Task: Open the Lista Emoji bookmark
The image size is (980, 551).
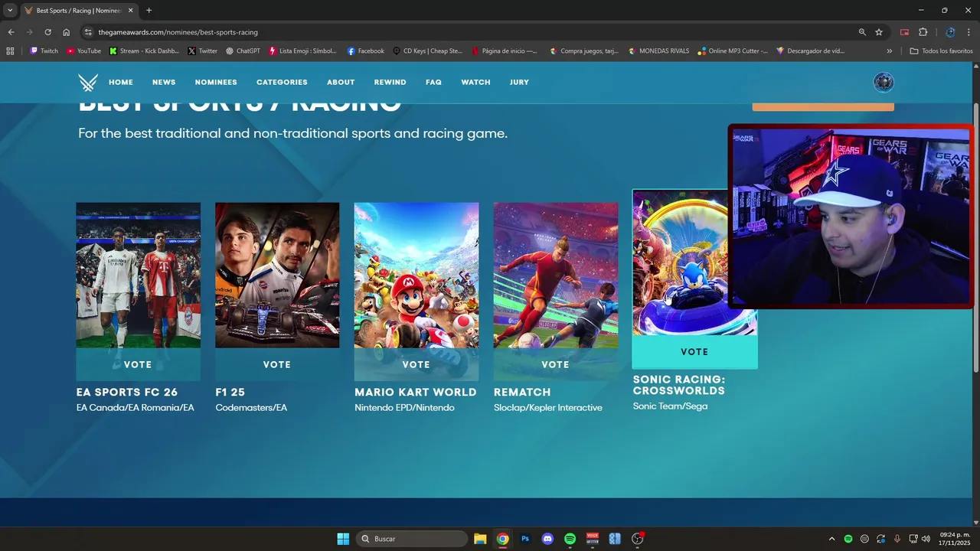Action: point(302,51)
